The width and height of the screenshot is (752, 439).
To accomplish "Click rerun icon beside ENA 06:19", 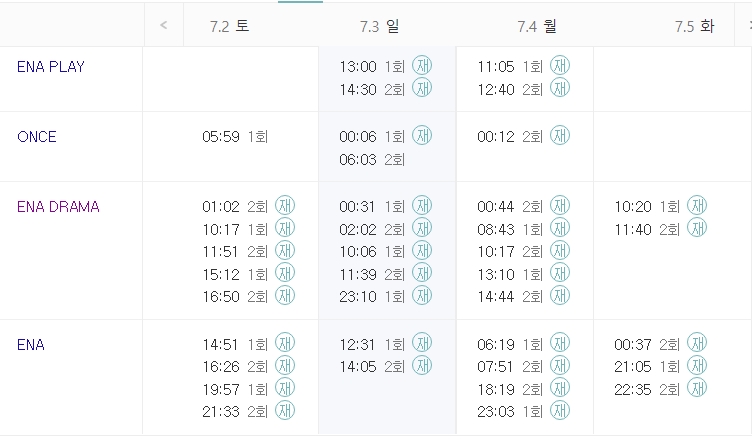I will [x=560, y=343].
